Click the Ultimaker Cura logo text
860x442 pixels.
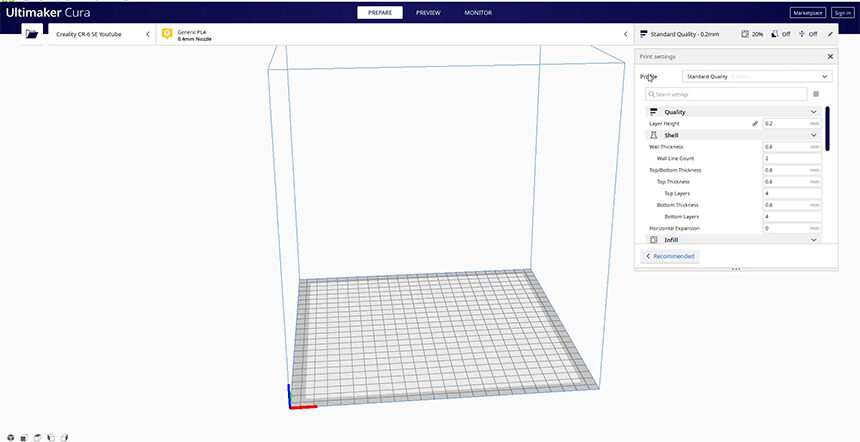click(48, 12)
